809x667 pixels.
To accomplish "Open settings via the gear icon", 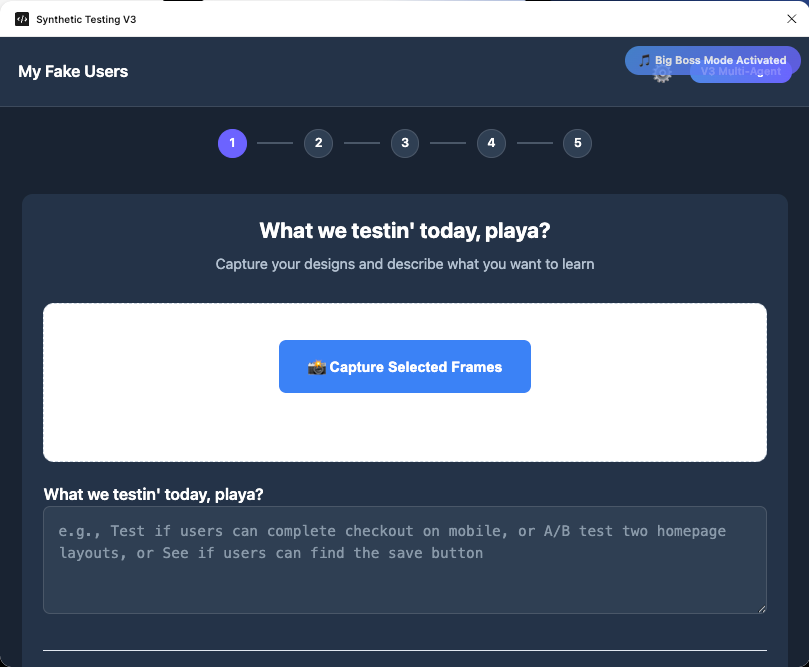I will pos(662,75).
